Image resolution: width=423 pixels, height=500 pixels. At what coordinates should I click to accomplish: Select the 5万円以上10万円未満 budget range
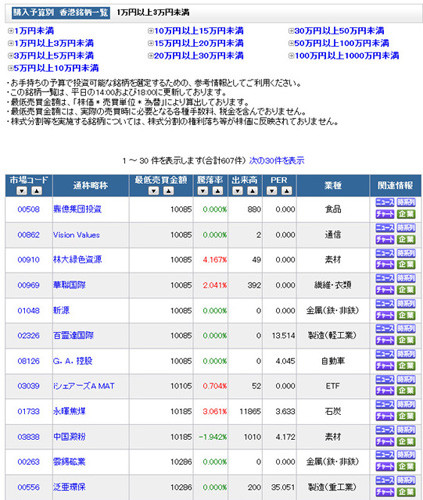click(x=53, y=68)
